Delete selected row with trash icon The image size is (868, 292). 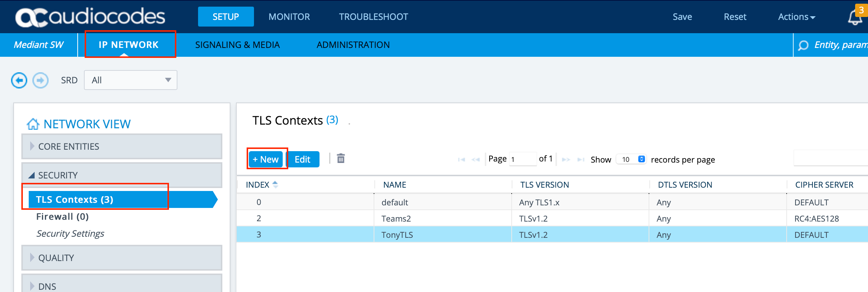click(341, 159)
